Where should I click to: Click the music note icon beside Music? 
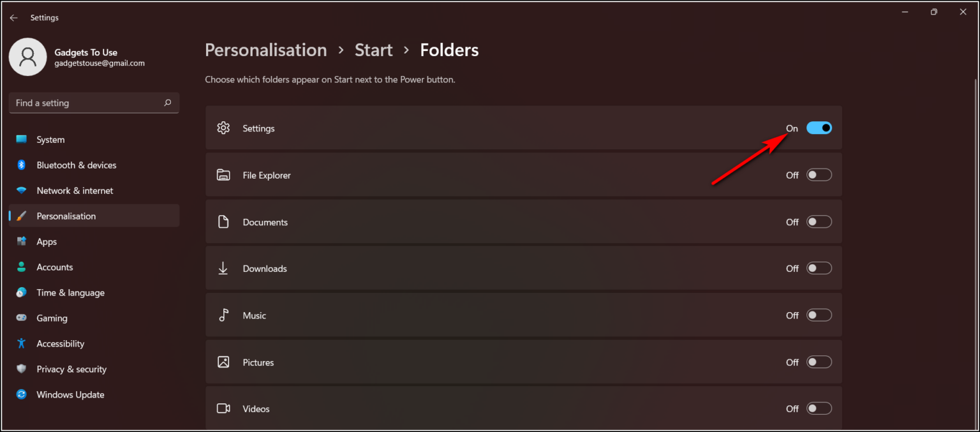click(223, 315)
